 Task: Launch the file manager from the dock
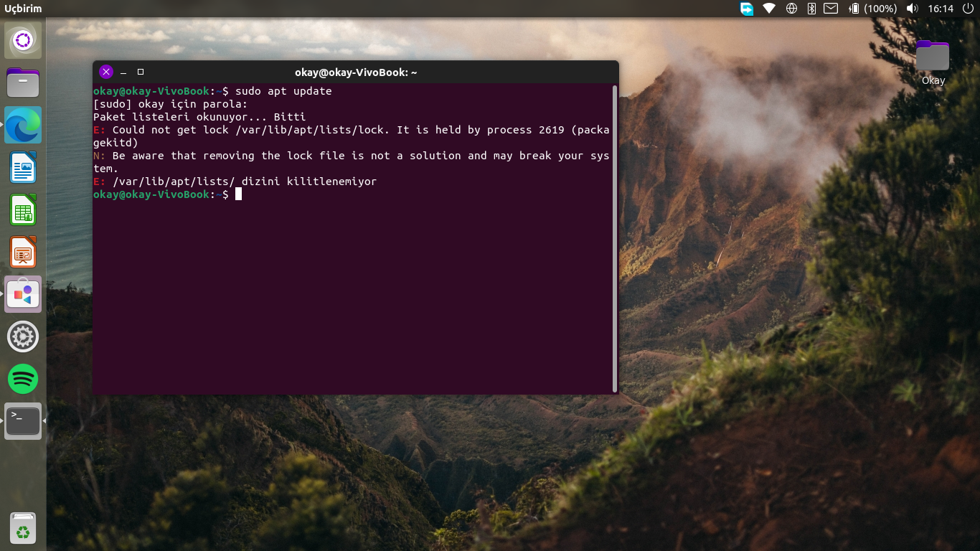tap(23, 83)
